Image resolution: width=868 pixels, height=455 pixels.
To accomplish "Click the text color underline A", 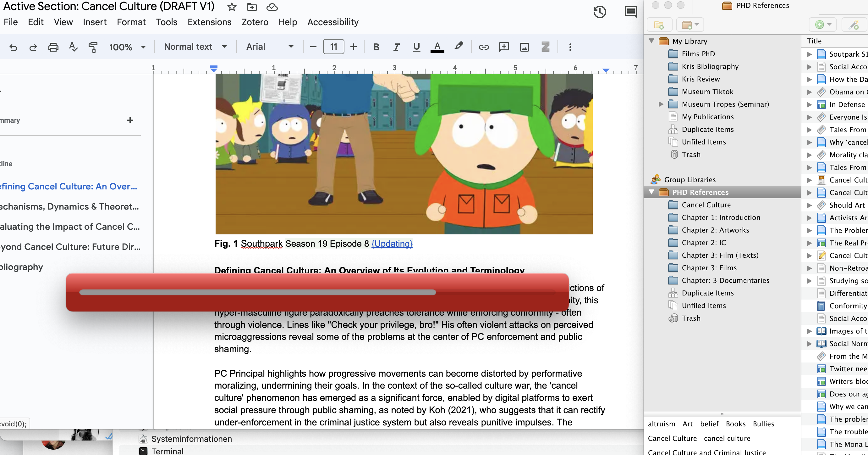I will point(437,47).
